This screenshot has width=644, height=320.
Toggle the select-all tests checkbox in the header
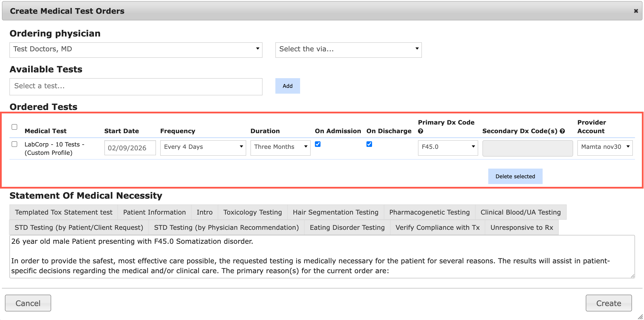pyautogui.click(x=15, y=127)
